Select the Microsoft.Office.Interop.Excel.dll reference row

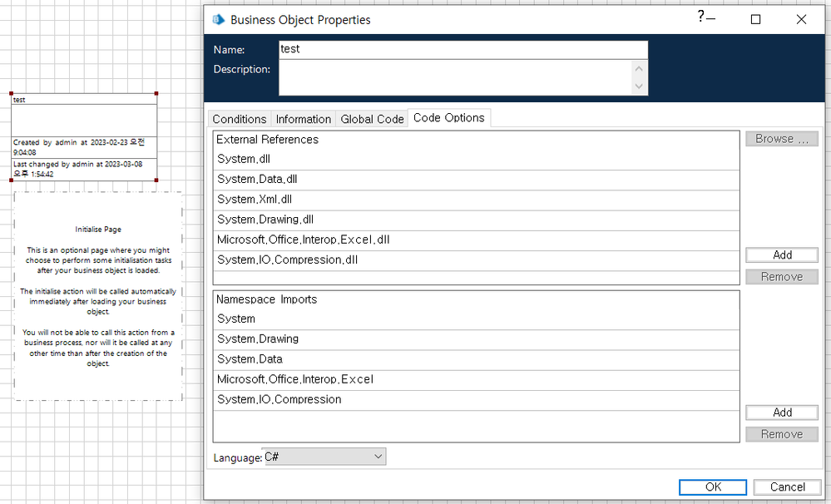coord(477,240)
